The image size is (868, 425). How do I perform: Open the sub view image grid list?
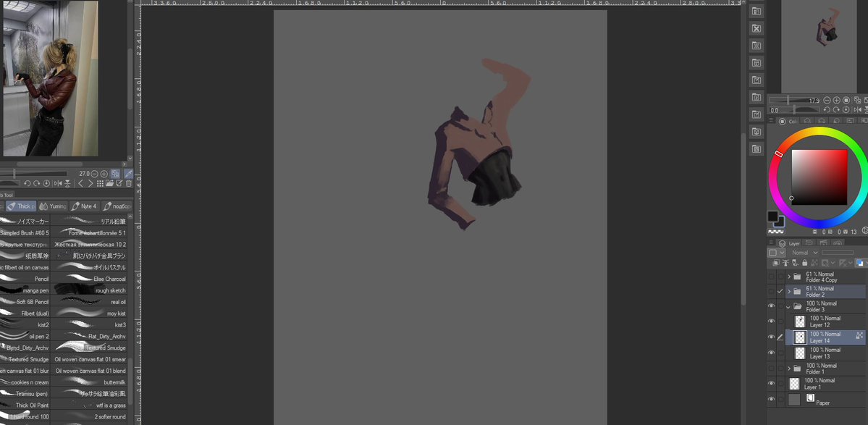[100, 184]
